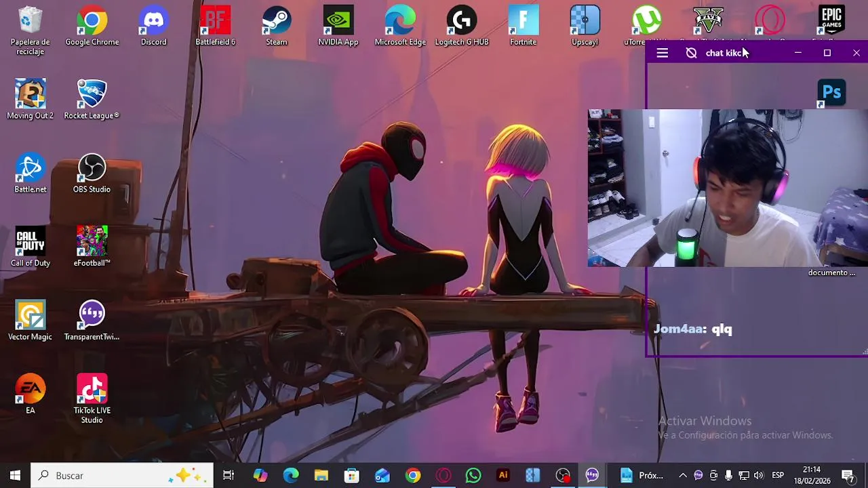Image resolution: width=868 pixels, height=488 pixels.
Task: Select the webcam overlay thumbnail
Action: (728, 188)
